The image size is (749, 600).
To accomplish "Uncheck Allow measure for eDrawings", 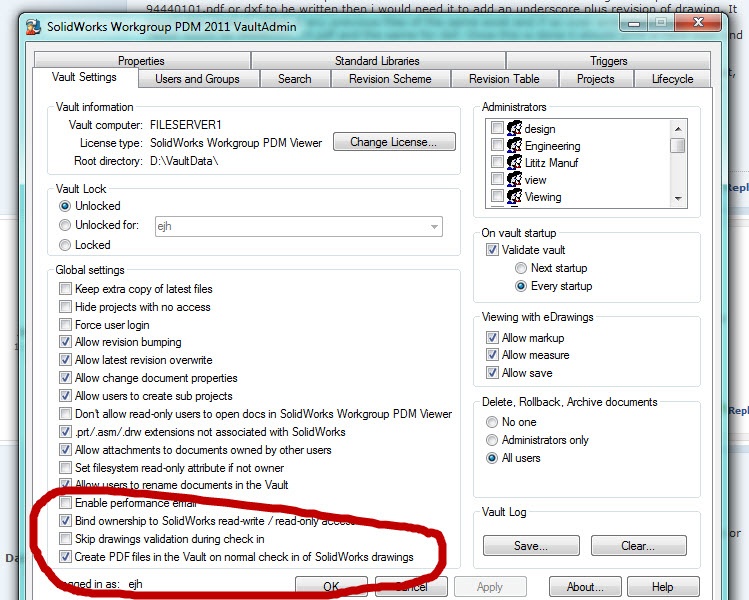I will pyautogui.click(x=492, y=354).
